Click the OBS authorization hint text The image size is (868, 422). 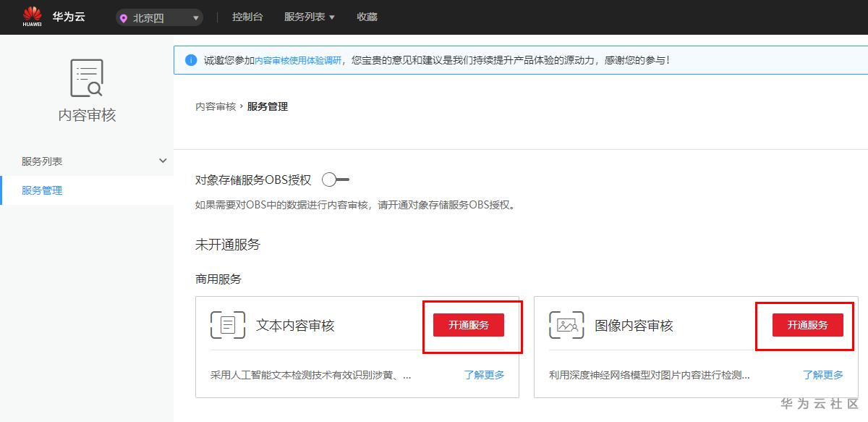coord(357,205)
